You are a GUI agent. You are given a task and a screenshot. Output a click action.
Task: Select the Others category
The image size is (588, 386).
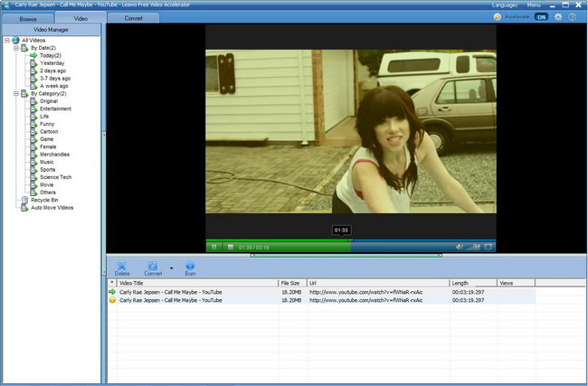pos(48,193)
